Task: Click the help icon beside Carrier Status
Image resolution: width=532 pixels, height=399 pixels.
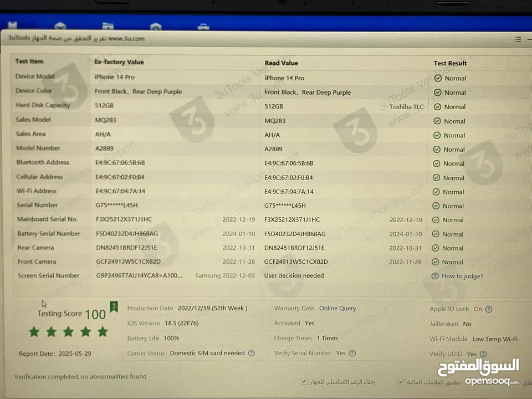Action: (x=252, y=353)
